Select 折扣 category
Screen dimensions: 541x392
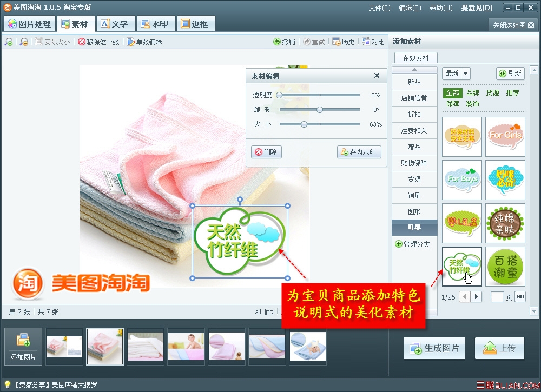(x=414, y=115)
